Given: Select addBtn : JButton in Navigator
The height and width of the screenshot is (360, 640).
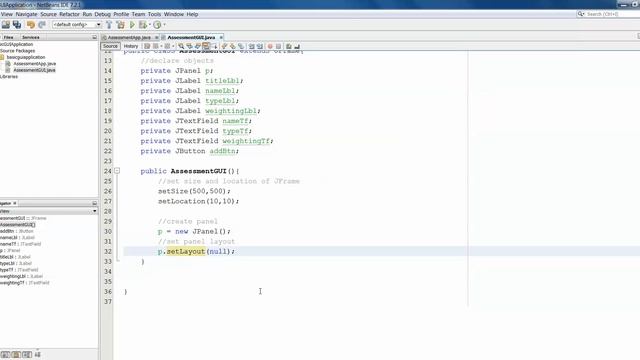Looking at the screenshot, I should (x=17, y=231).
